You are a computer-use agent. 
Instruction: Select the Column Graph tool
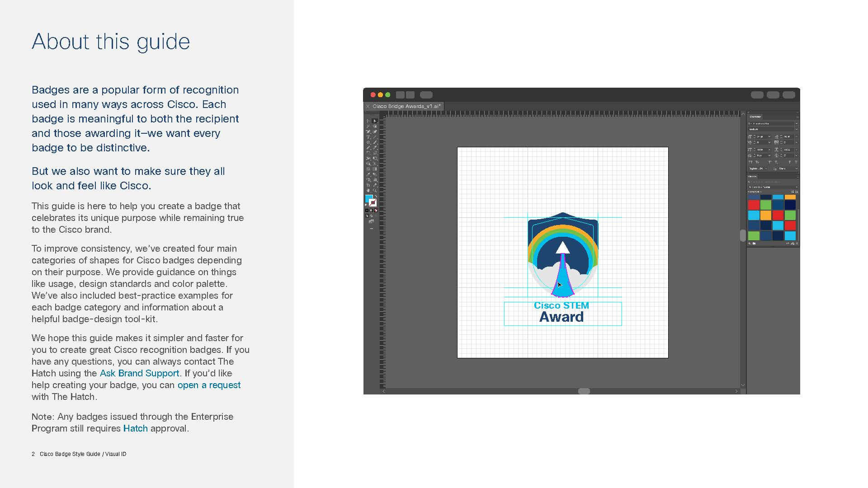pyautogui.click(x=374, y=179)
